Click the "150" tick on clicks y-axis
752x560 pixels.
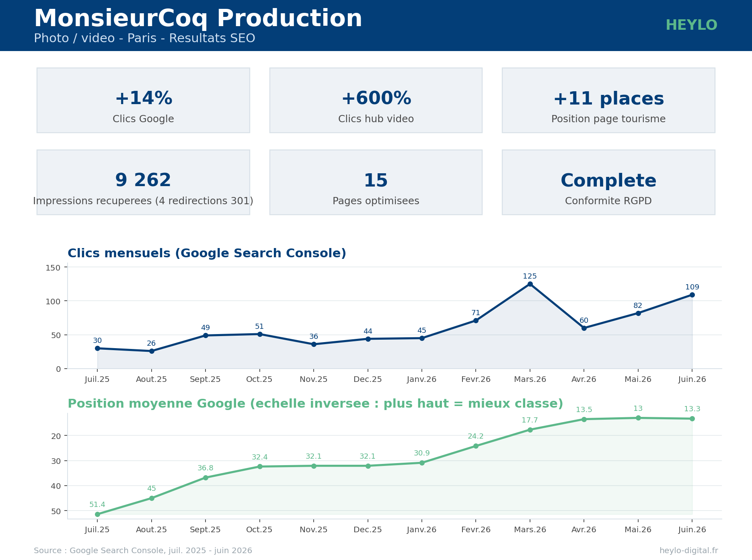pyautogui.click(x=53, y=268)
